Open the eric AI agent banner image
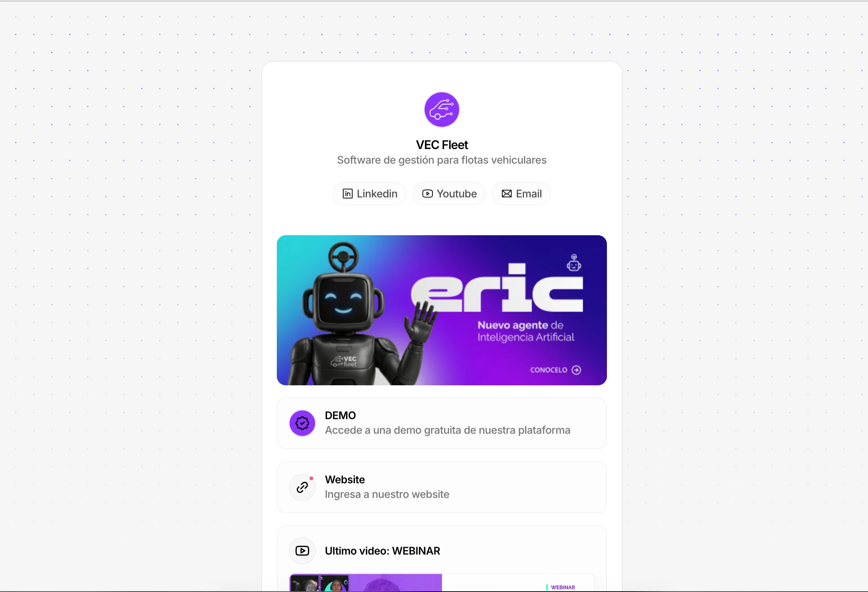 [442, 310]
